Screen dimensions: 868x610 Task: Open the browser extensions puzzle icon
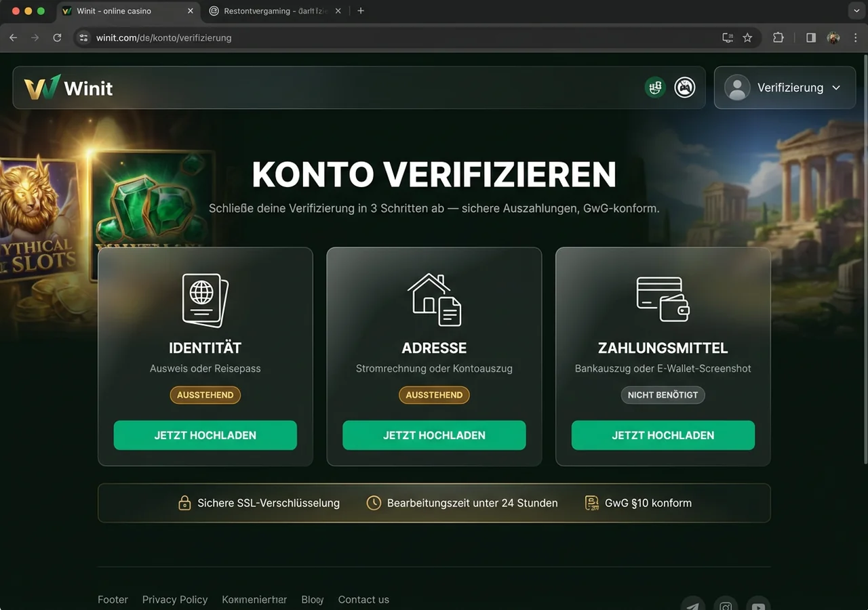(778, 38)
